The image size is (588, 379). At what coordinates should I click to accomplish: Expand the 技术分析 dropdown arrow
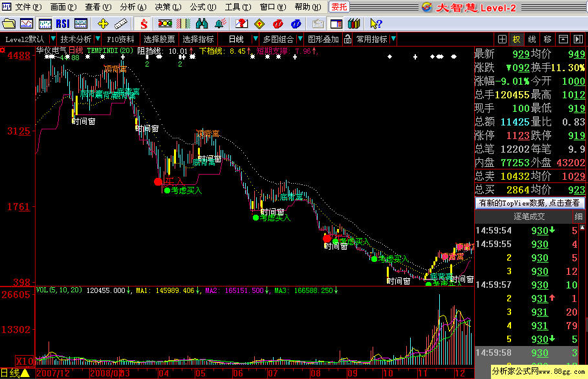click(x=98, y=39)
